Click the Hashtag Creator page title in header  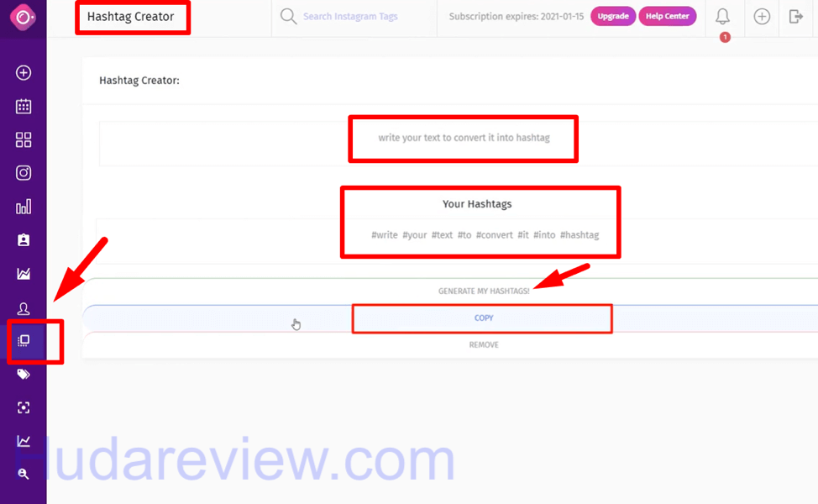click(130, 17)
